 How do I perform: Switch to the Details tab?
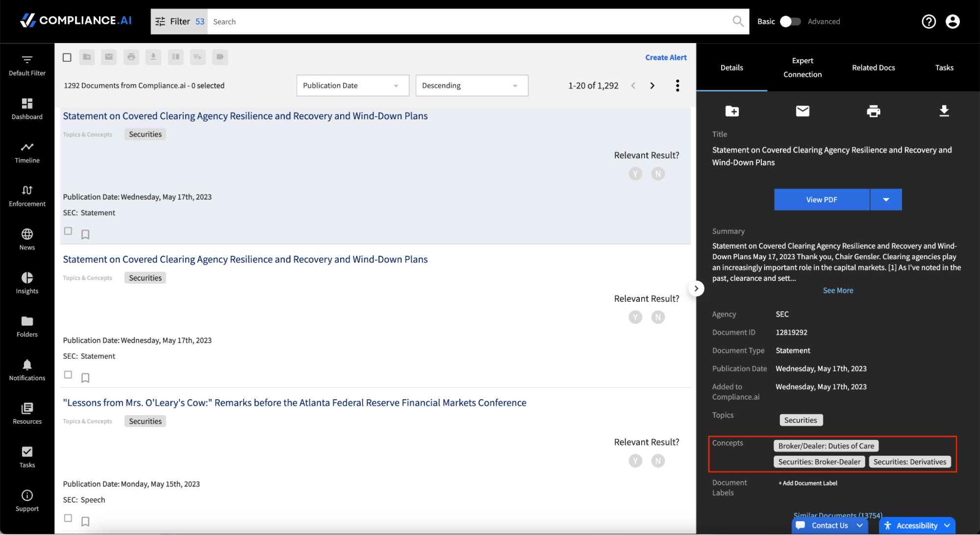731,68
